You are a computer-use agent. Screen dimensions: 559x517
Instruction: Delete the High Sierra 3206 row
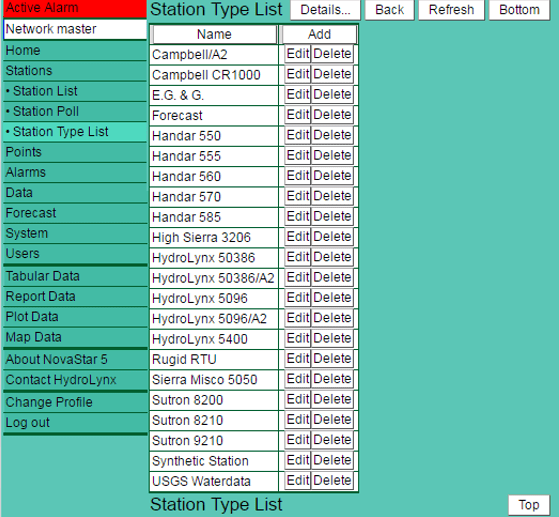[332, 237]
